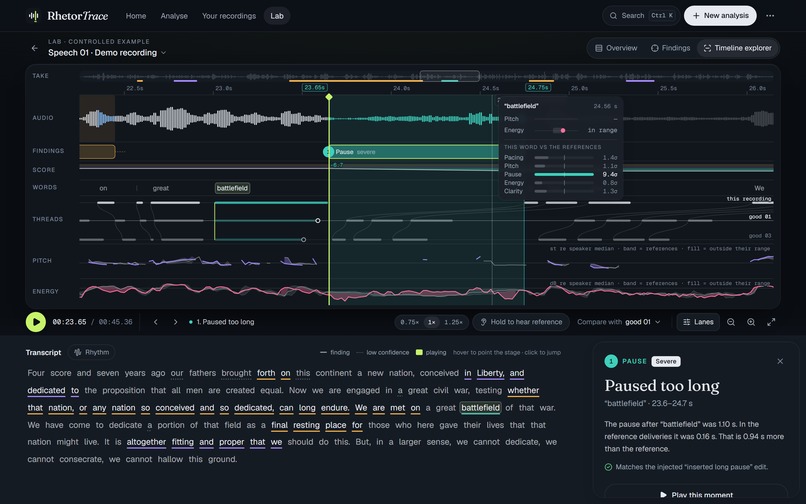Image resolution: width=806 pixels, height=504 pixels.
Task: Jump to 'endure.' in the transcript
Action: [335, 408]
